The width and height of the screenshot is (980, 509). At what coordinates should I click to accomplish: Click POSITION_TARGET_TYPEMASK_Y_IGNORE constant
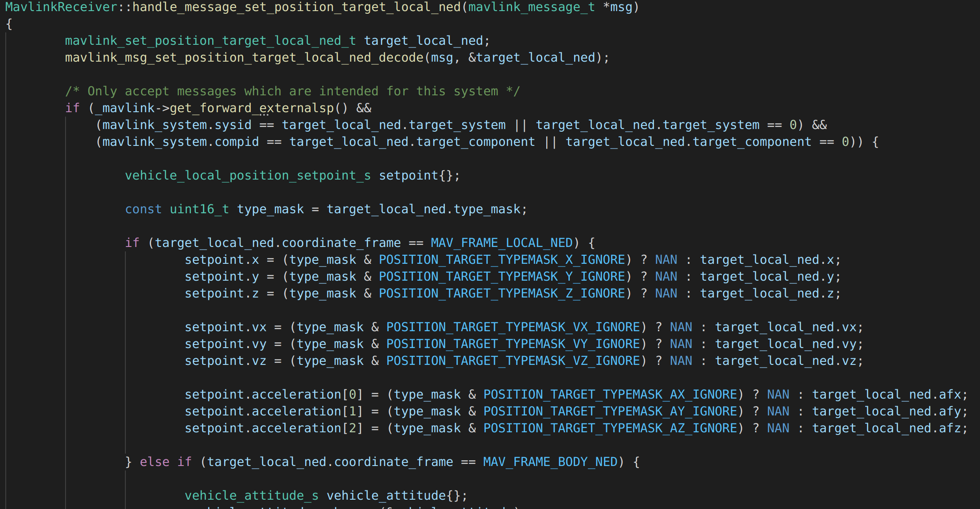click(x=502, y=277)
